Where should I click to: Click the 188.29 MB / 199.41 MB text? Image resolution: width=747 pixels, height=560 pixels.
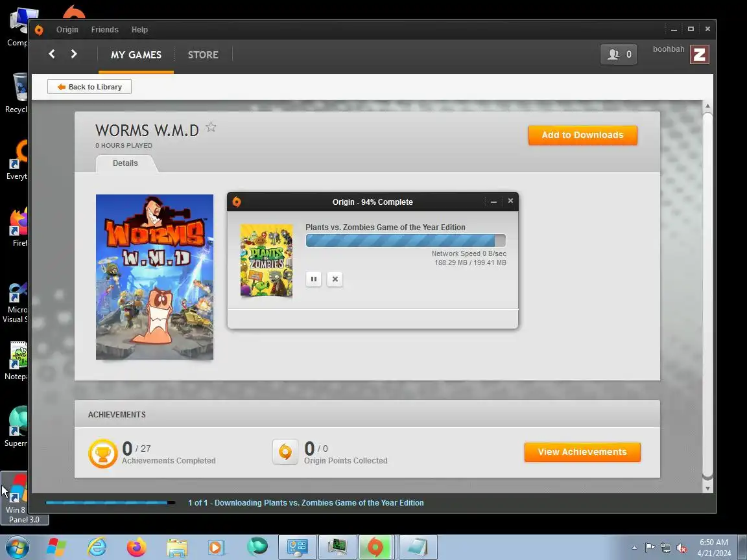click(470, 262)
